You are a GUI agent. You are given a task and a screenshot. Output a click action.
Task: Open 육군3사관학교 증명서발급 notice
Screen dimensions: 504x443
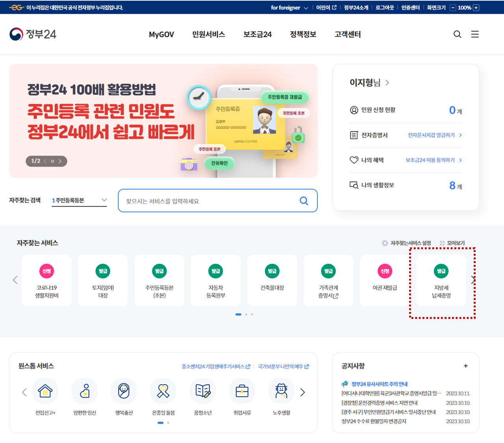coord(391,393)
